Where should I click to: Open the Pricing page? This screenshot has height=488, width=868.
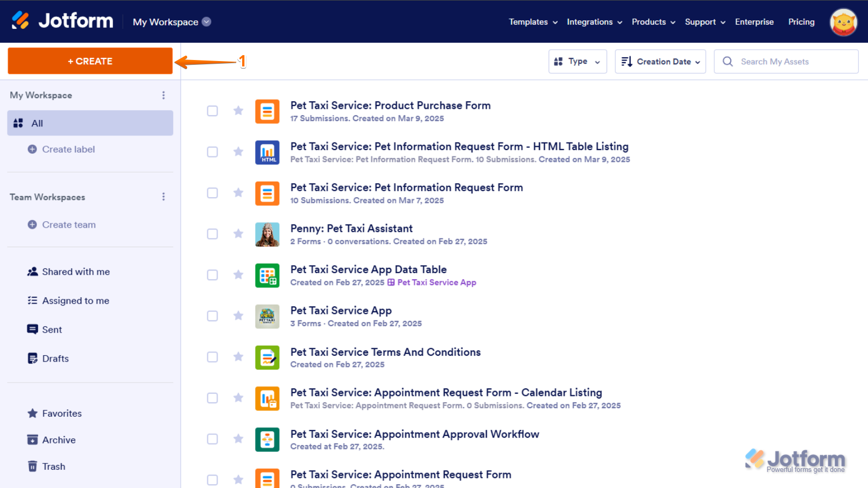(x=801, y=22)
